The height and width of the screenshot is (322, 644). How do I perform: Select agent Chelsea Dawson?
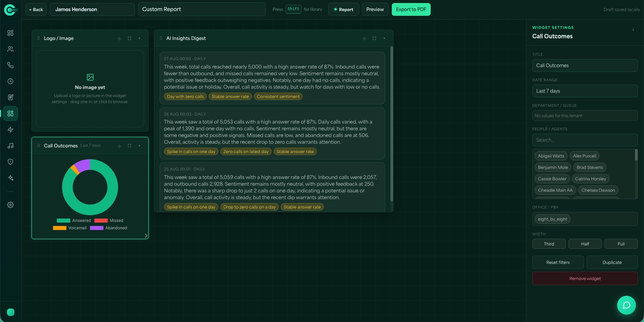598,190
